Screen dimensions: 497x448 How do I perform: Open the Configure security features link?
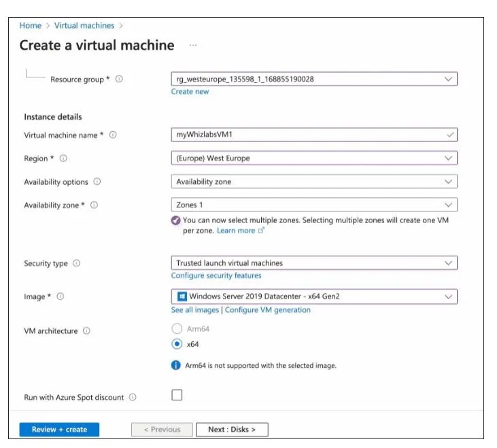216,275
